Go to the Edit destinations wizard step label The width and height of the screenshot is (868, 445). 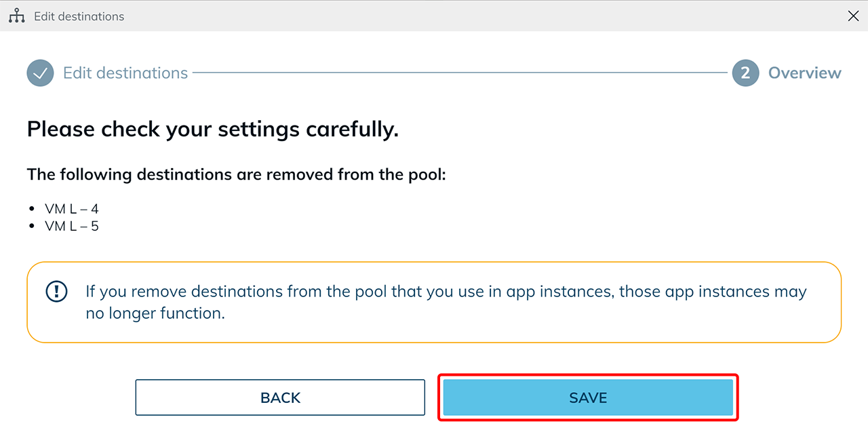pos(125,73)
